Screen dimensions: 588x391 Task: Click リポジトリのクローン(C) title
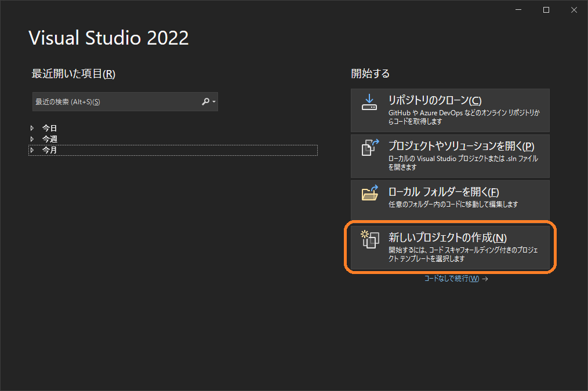(x=435, y=100)
